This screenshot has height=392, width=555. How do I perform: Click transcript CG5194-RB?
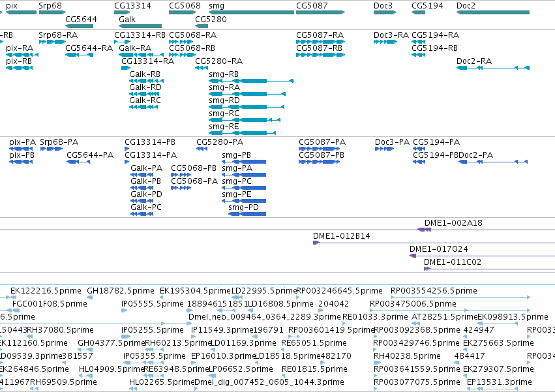(419, 55)
